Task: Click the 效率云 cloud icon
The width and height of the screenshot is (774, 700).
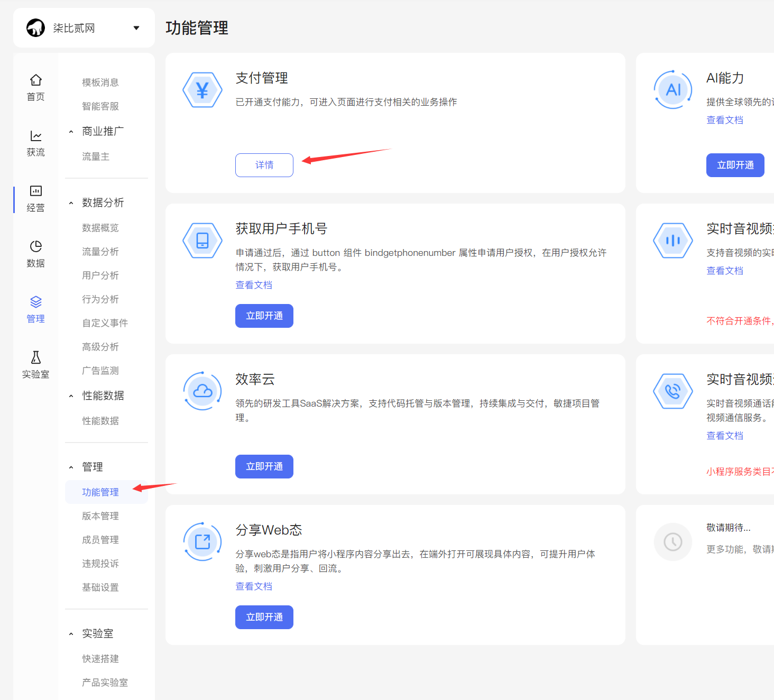Action: pyautogui.click(x=202, y=391)
